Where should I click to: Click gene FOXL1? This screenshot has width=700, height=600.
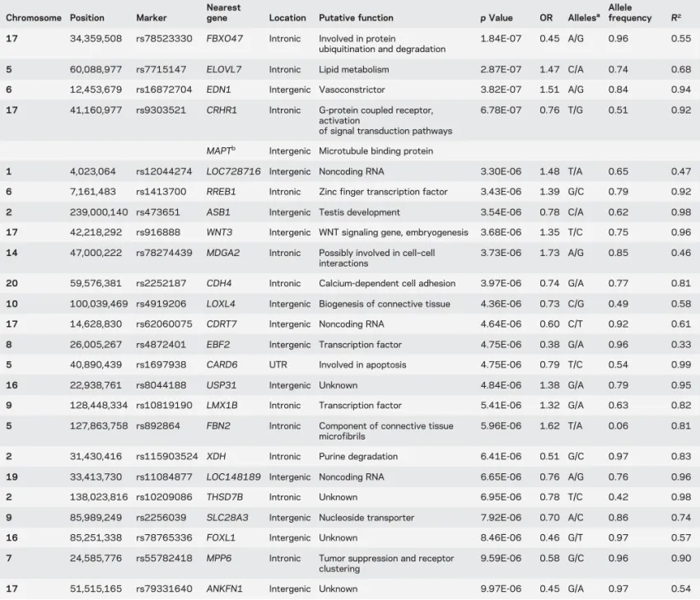pyautogui.click(x=221, y=537)
